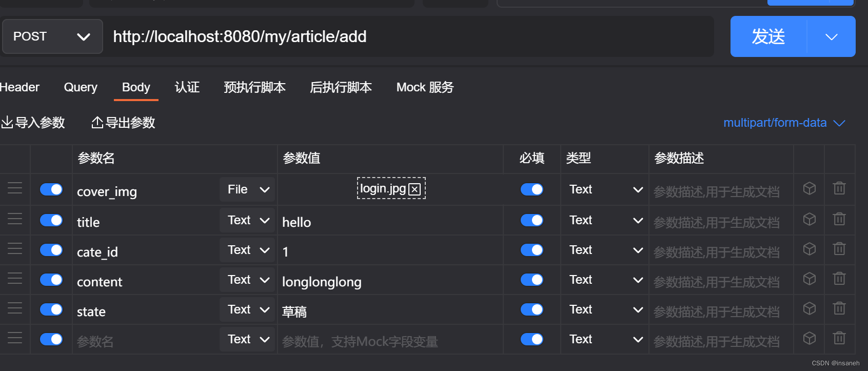Click the cube icon on the title row
868x371 pixels.
pyautogui.click(x=810, y=219)
